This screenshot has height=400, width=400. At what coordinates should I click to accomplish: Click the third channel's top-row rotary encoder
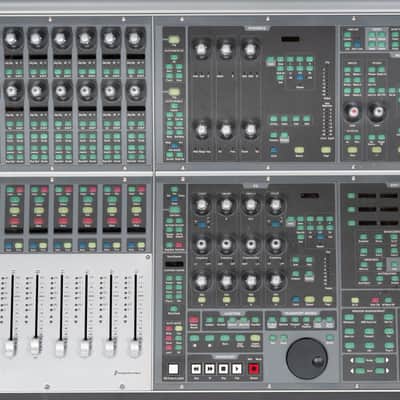(62, 38)
